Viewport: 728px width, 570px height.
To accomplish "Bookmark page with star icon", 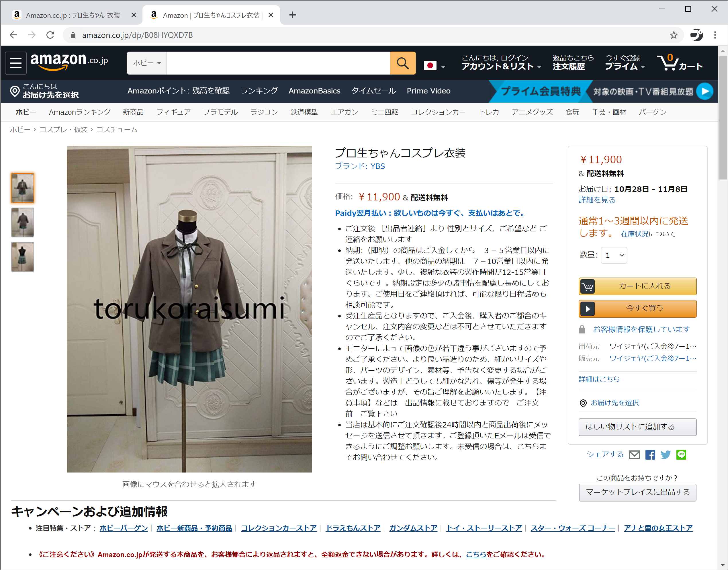I will 674,35.
